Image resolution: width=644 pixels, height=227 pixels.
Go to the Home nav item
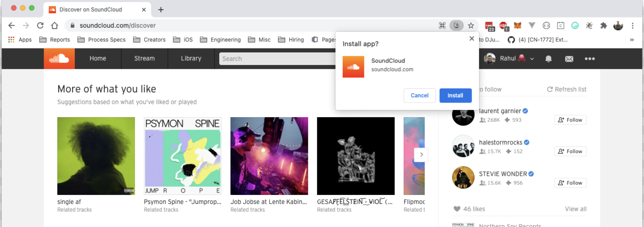98,59
